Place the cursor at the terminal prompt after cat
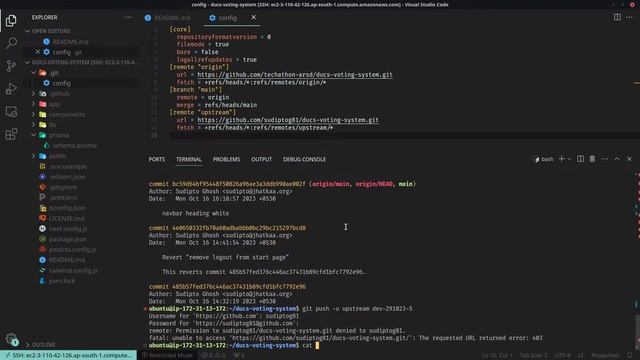This screenshot has height=360, width=640. 317,345
